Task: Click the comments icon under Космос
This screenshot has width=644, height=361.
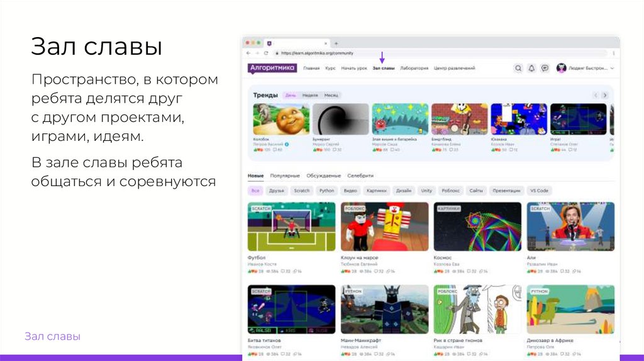Action: tap(469, 272)
